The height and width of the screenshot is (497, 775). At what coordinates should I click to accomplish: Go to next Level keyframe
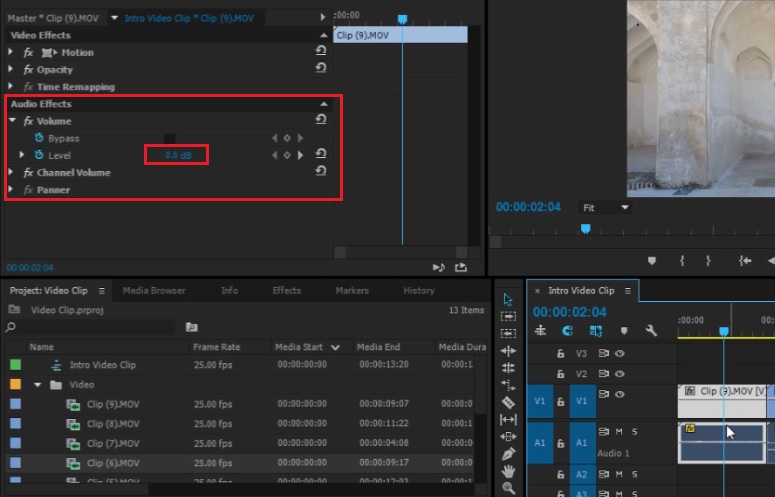click(300, 155)
